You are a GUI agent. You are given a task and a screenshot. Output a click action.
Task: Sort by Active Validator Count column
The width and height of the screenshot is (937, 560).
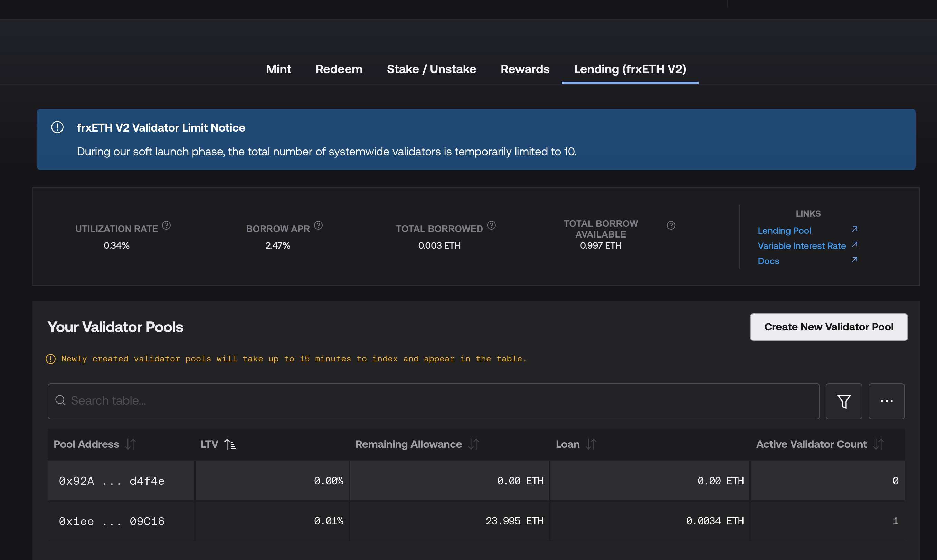pyautogui.click(x=878, y=444)
